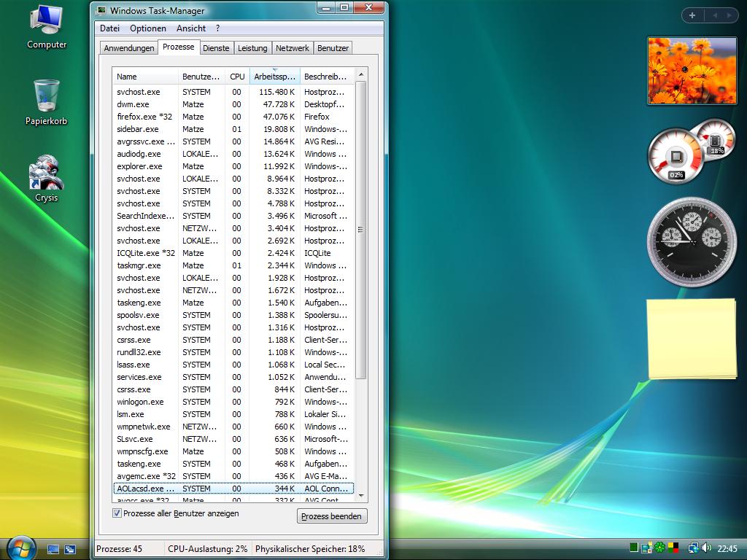Select the firefox.exe *32 process row
This screenshot has width=747, height=560.
pos(233,117)
